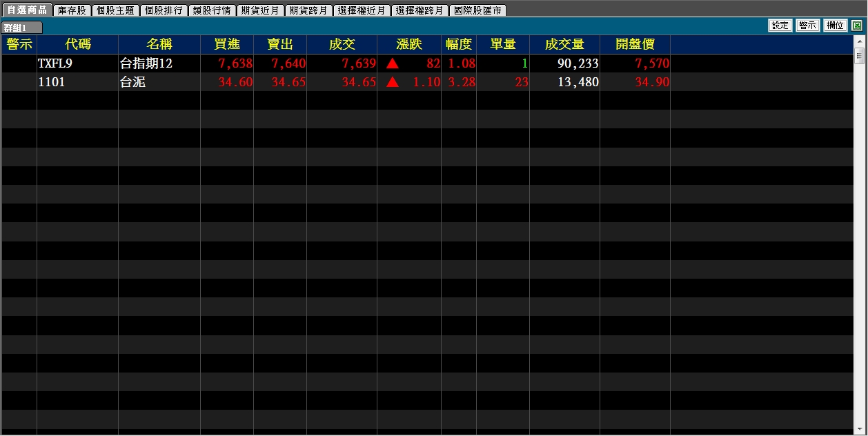
Task: Open the 選擇權跨月 tab
Action: pyautogui.click(x=420, y=10)
